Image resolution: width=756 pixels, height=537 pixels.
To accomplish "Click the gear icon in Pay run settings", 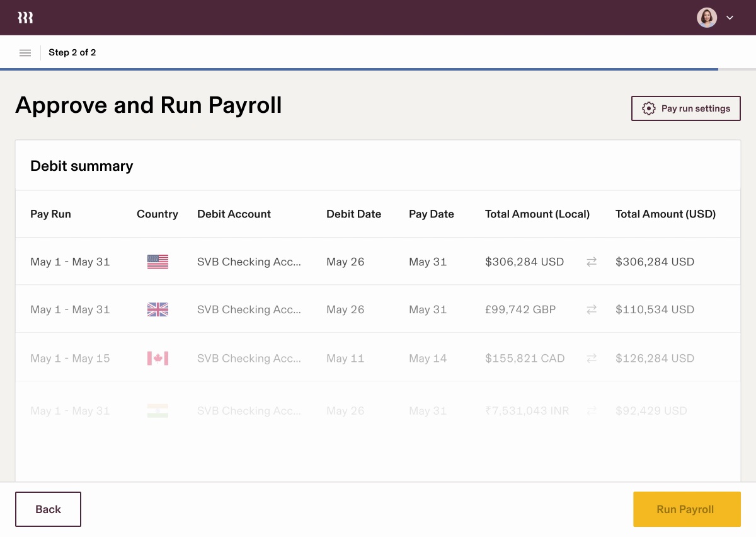I will 648,108.
